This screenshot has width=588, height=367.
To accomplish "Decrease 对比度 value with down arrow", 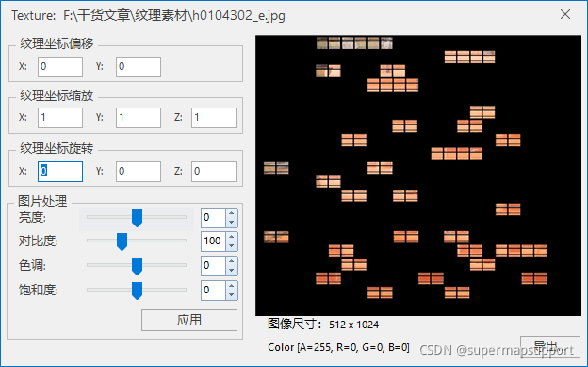I will [232, 246].
